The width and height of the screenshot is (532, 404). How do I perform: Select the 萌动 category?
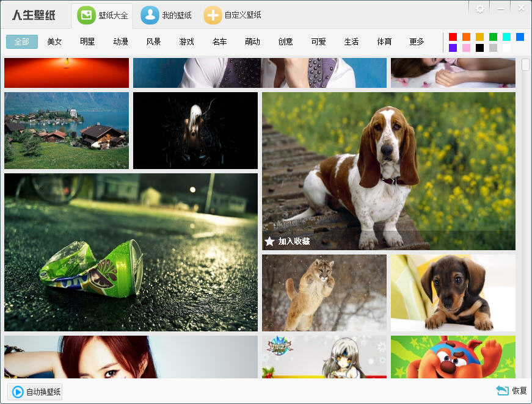252,41
